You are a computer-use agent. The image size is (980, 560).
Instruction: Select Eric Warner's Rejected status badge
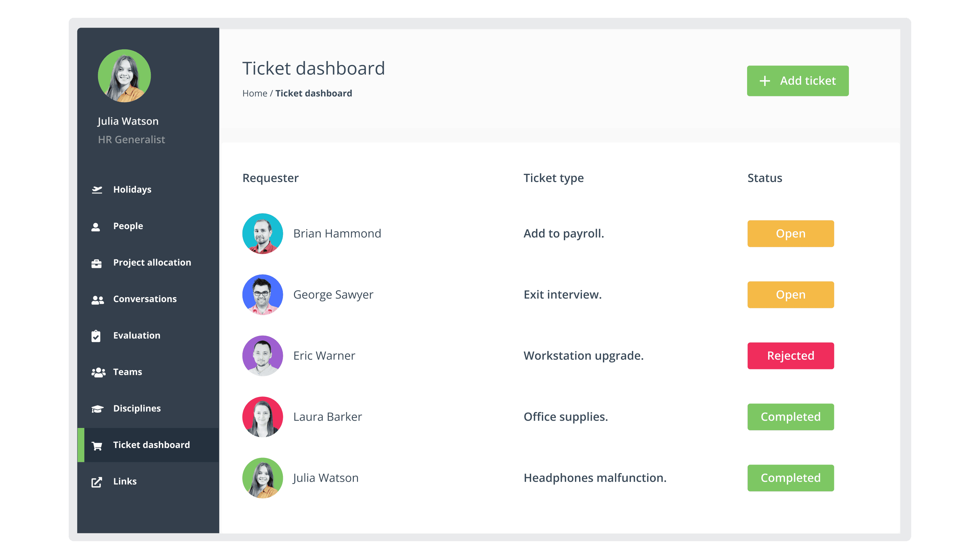(x=790, y=356)
